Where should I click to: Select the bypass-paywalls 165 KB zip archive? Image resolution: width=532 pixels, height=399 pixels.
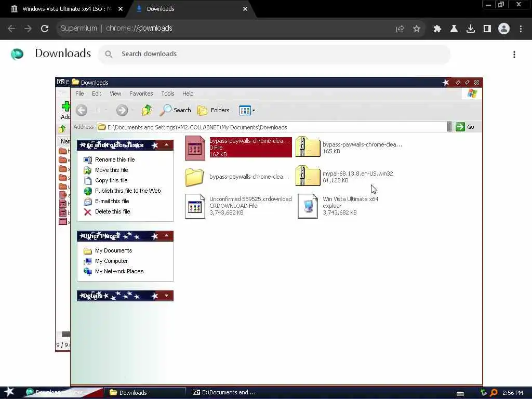coord(349,148)
